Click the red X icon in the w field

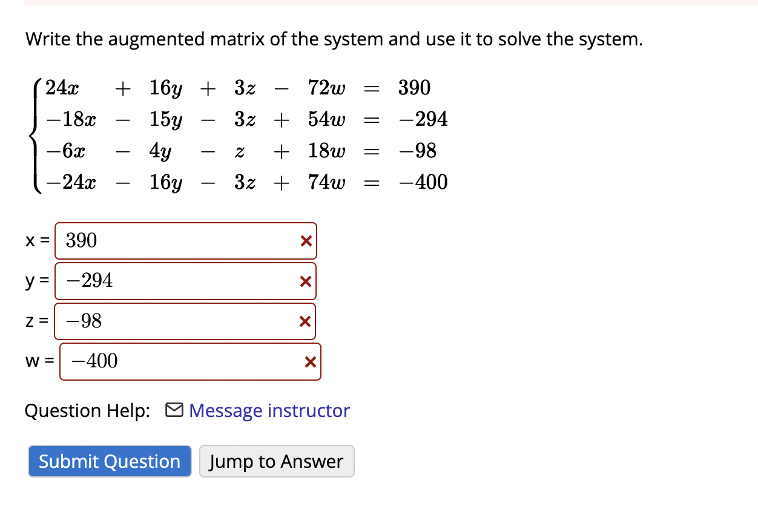point(310,361)
